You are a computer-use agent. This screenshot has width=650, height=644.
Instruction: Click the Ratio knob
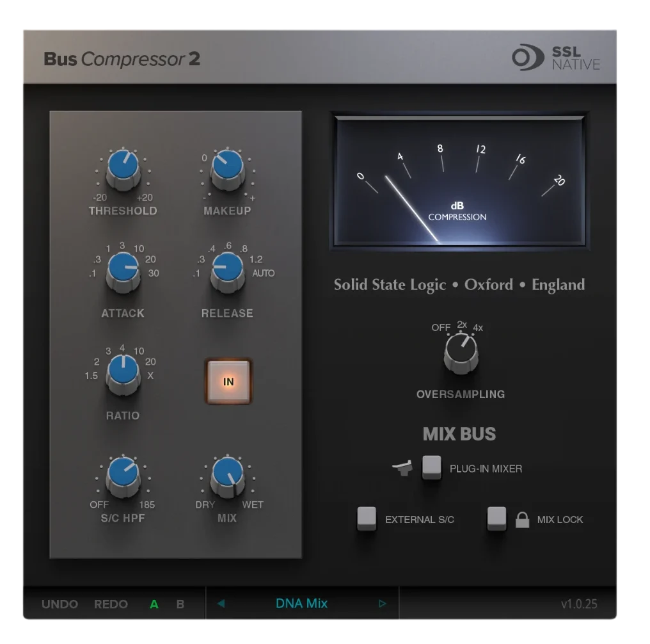(123, 374)
